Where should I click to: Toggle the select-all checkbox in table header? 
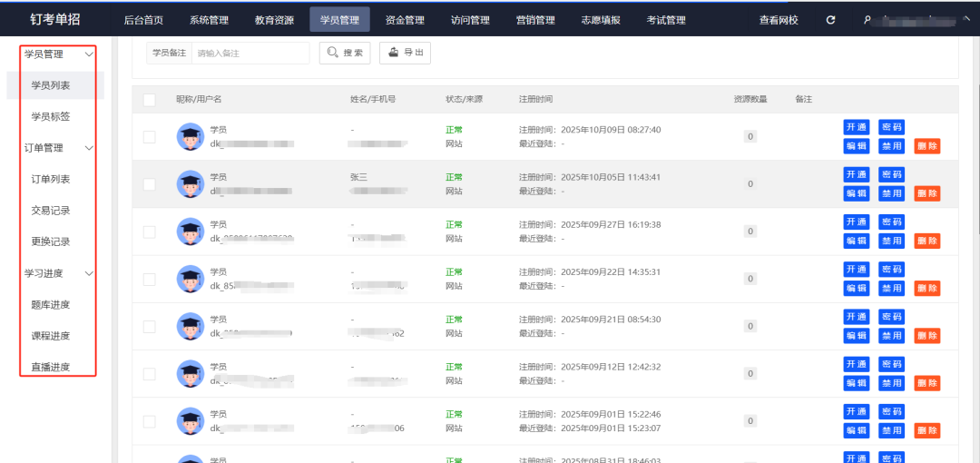[149, 100]
